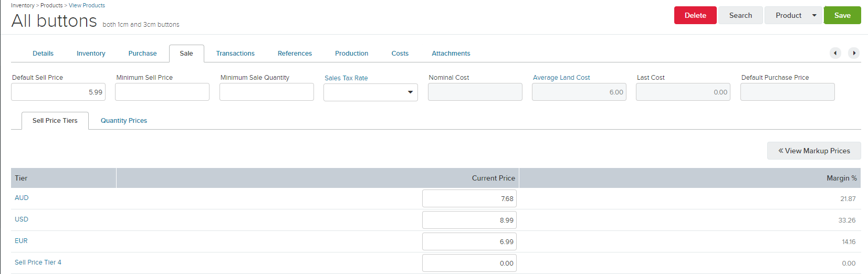
Task: Open the AUD tier link
Action: pos(22,198)
